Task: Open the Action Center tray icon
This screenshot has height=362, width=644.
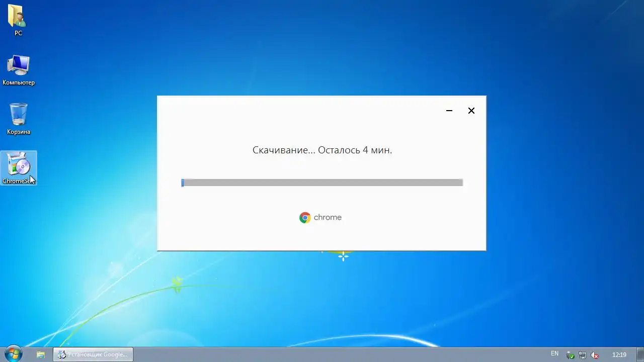Action: coord(570,355)
